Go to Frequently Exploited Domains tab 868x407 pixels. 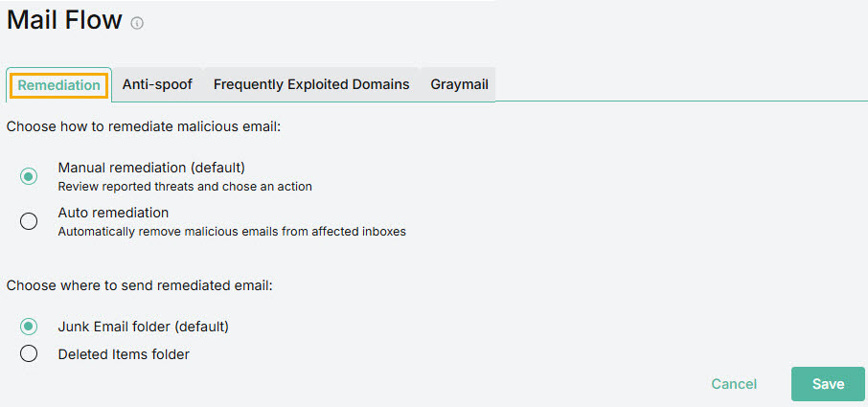coord(311,84)
